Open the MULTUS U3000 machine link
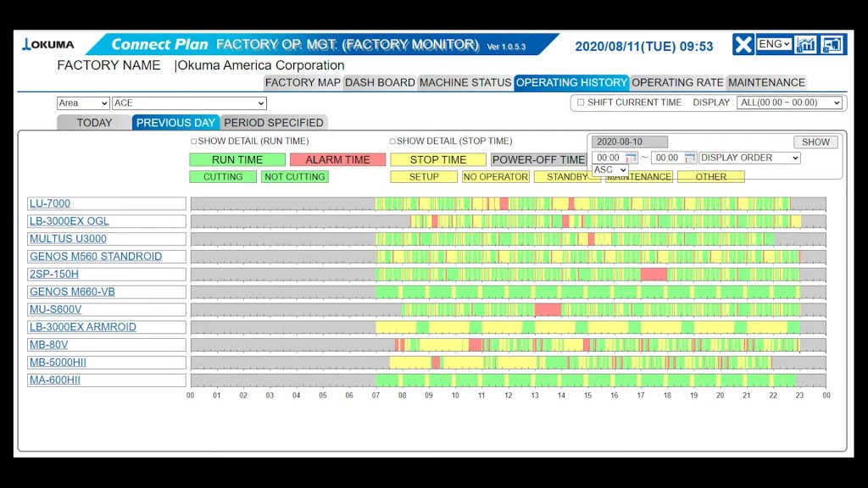The height and width of the screenshot is (488, 868). pyautogui.click(x=68, y=239)
